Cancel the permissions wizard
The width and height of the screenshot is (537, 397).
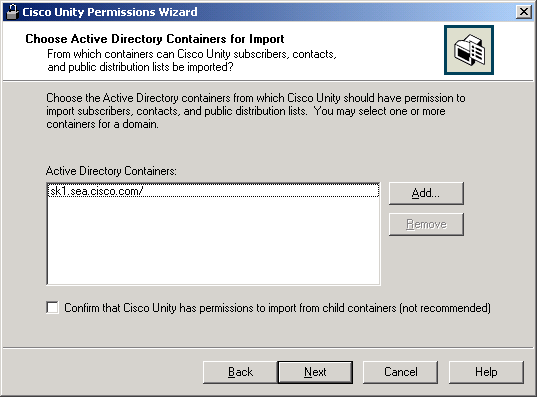coord(400,372)
